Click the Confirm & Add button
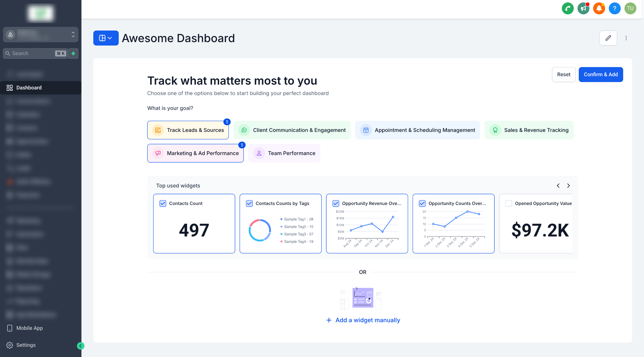644x357 pixels. click(x=601, y=75)
